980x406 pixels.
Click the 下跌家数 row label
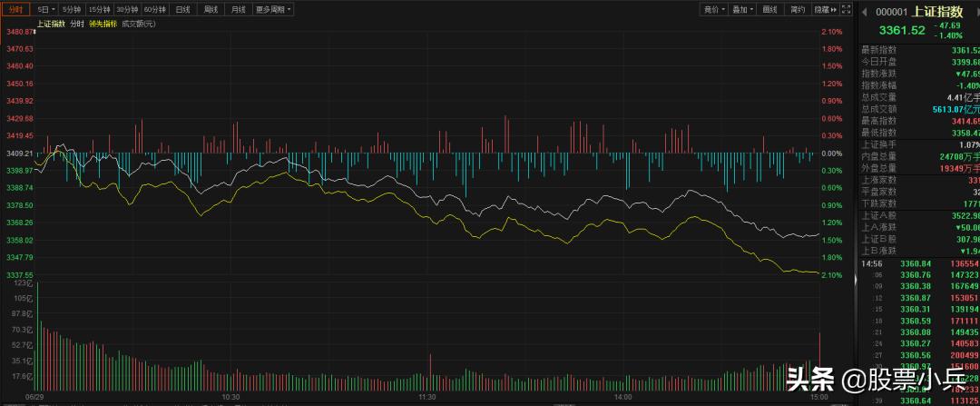coord(878,204)
